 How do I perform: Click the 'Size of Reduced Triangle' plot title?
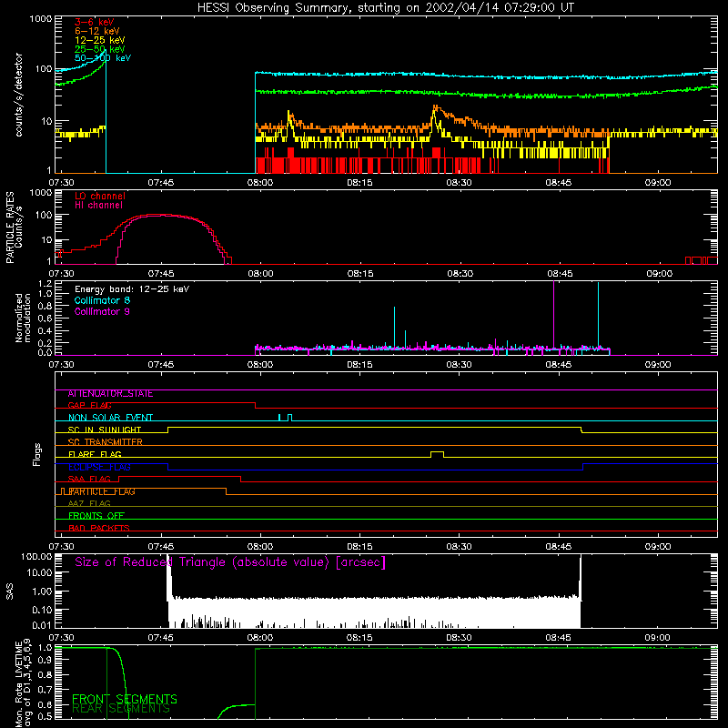coord(230,562)
